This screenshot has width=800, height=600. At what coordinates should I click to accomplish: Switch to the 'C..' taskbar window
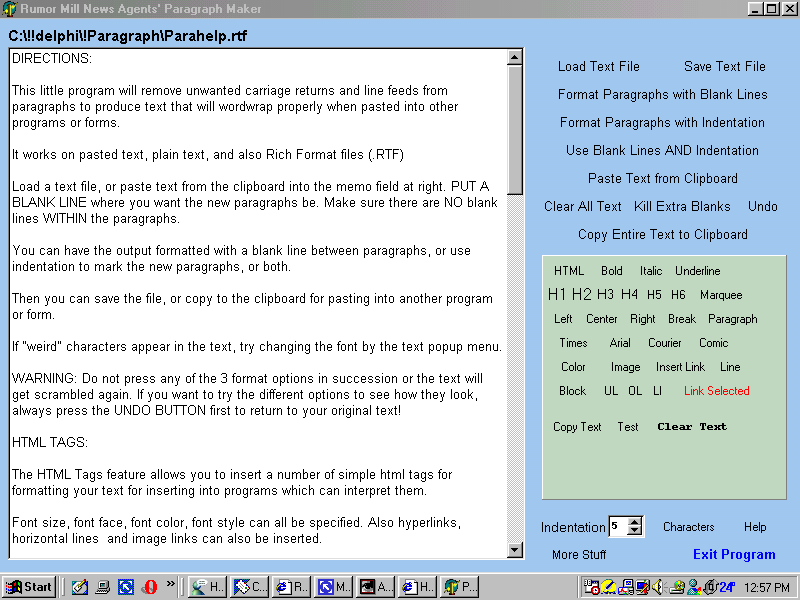[x=249, y=587]
